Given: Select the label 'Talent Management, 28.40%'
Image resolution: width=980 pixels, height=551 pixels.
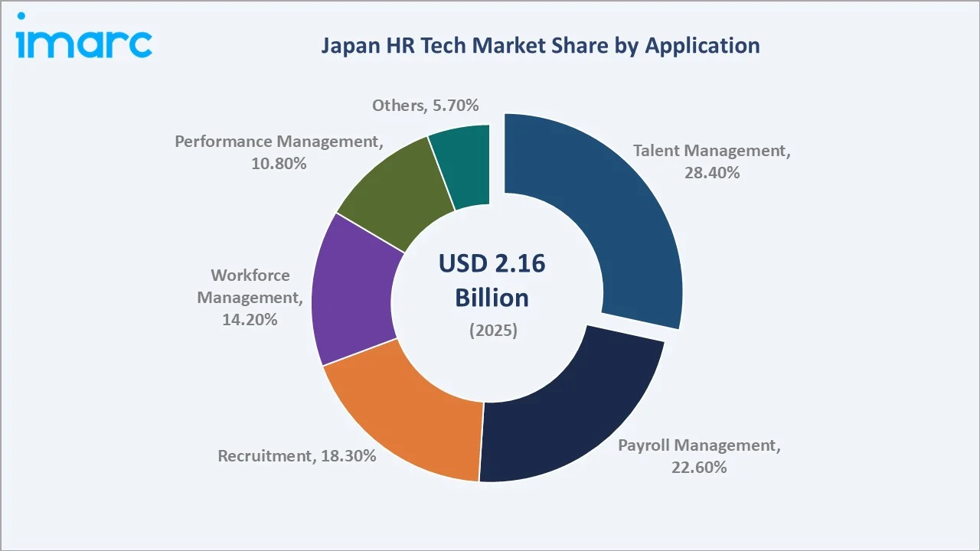Looking at the screenshot, I should [712, 161].
